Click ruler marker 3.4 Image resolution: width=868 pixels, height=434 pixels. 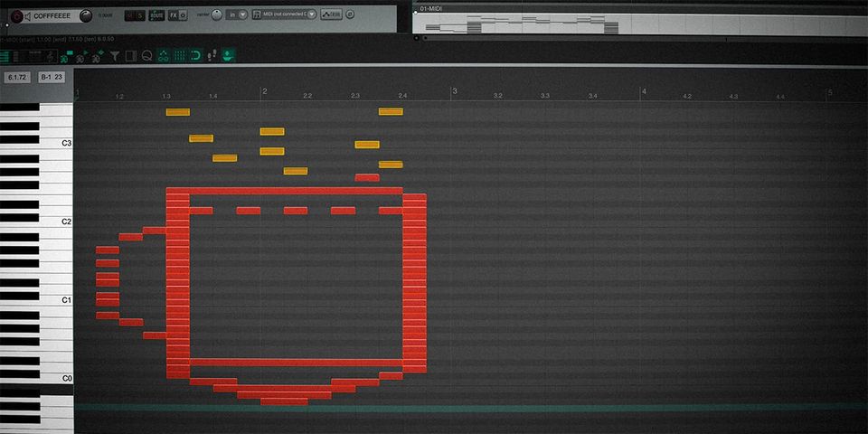592,96
